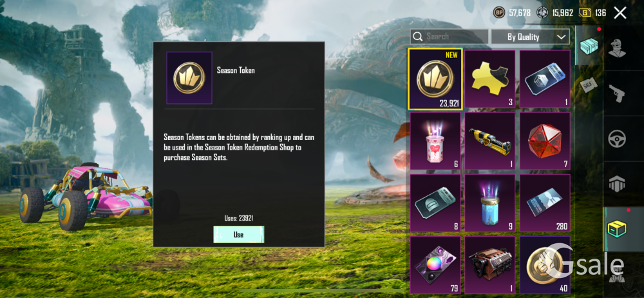Click the Search input field
Viewport: 644px width, 298px height.
pyautogui.click(x=450, y=37)
